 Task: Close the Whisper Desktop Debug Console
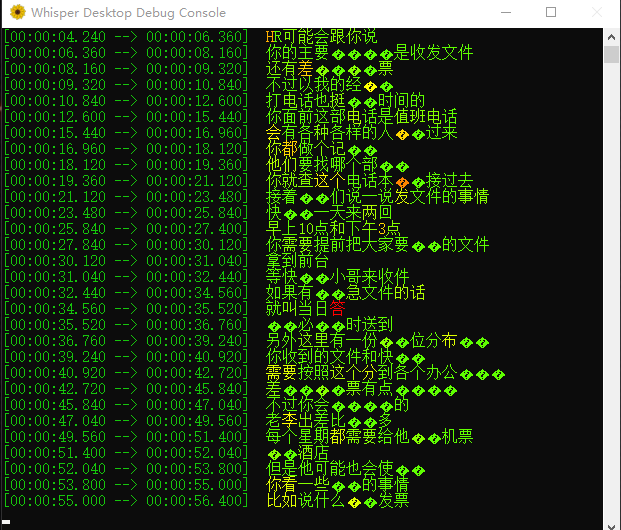(597, 12)
